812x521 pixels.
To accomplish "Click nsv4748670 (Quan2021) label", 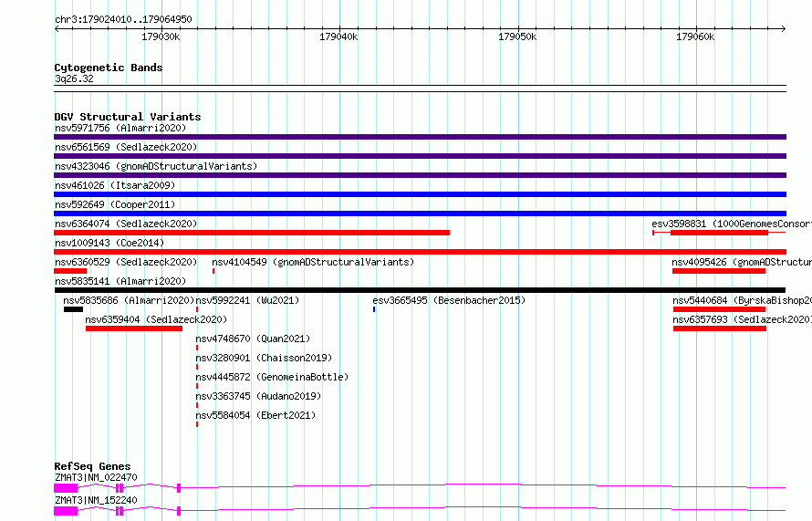I will (x=253, y=339).
